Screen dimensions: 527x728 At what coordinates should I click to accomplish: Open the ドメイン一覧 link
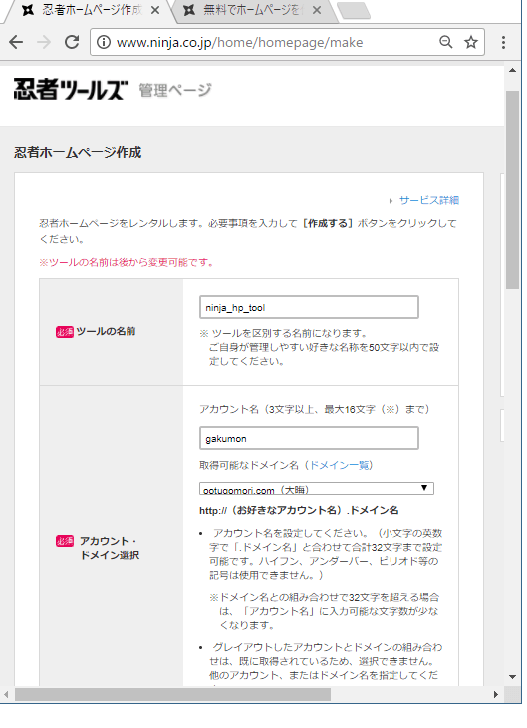click(x=340, y=465)
